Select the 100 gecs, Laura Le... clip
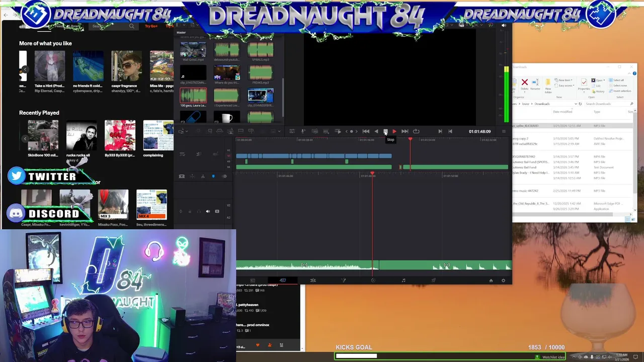 (193, 96)
